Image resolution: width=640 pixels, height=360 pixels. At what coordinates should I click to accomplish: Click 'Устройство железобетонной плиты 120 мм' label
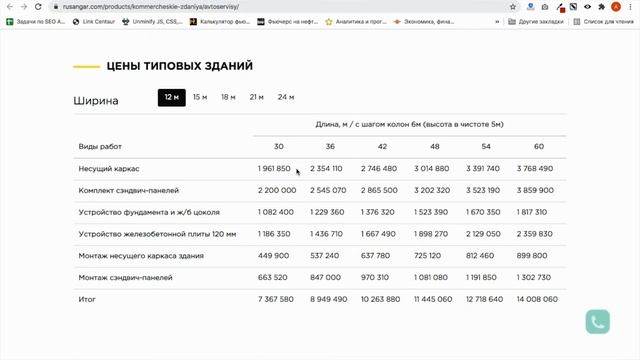(157, 234)
